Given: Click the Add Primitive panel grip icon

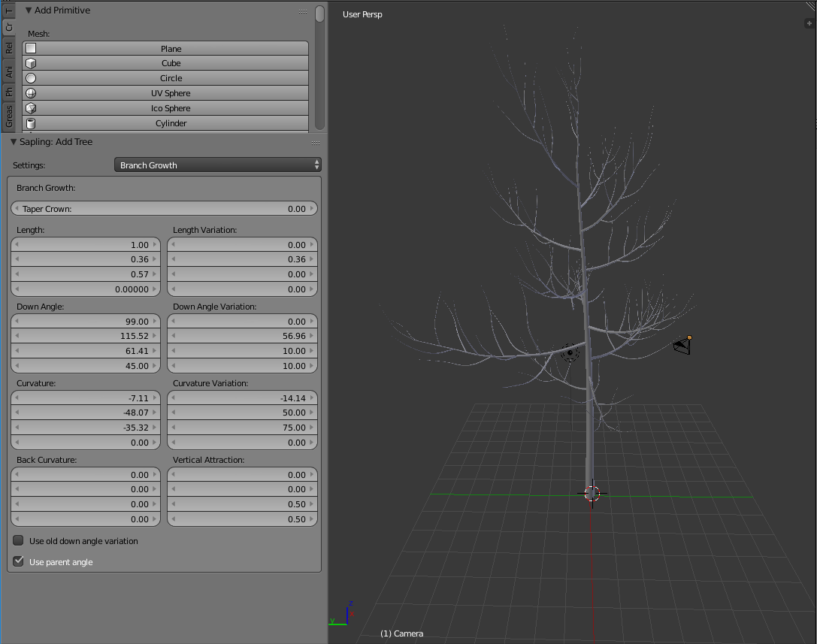Looking at the screenshot, I should point(303,11).
